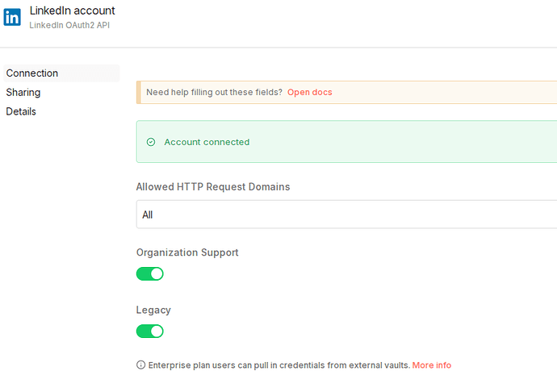The width and height of the screenshot is (557, 392).
Task: Open docs link in help banner
Action: pos(309,92)
